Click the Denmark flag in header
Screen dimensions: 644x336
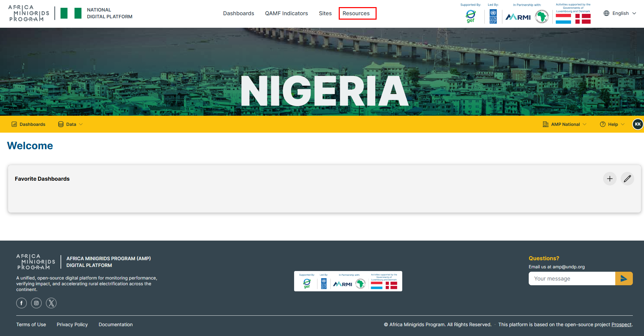[583, 19]
